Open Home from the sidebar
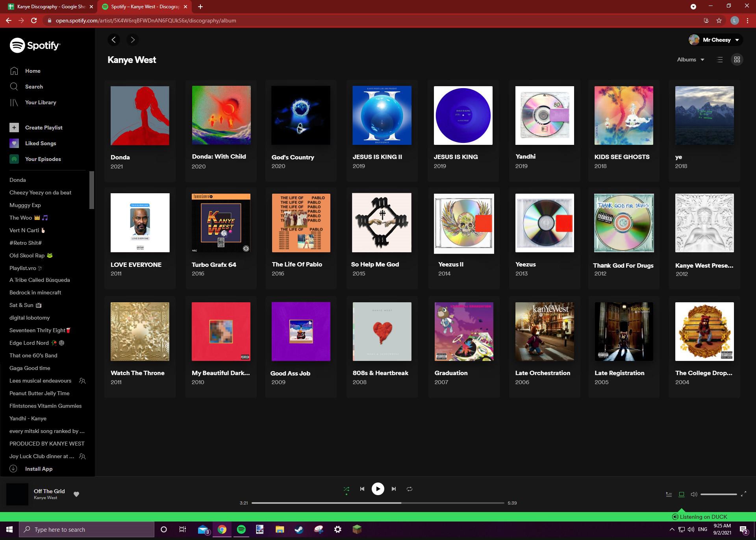The height and width of the screenshot is (540, 756). click(x=33, y=71)
